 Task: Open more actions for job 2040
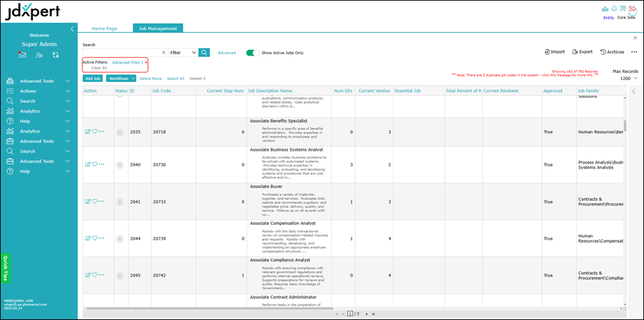101,164
